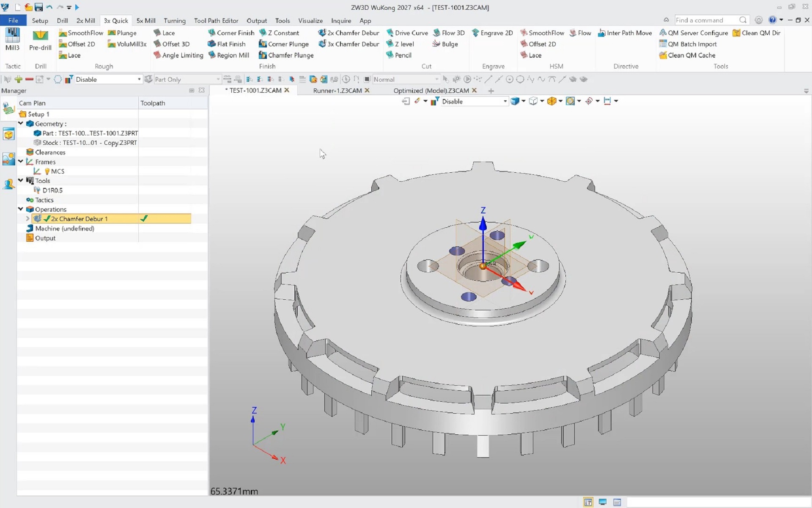The image size is (812, 508).
Task: Select the Bulge cut operation
Action: pyautogui.click(x=445, y=44)
